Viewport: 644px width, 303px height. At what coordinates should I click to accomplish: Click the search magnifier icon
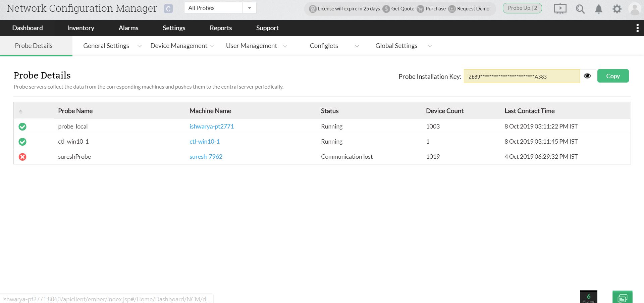point(580,9)
